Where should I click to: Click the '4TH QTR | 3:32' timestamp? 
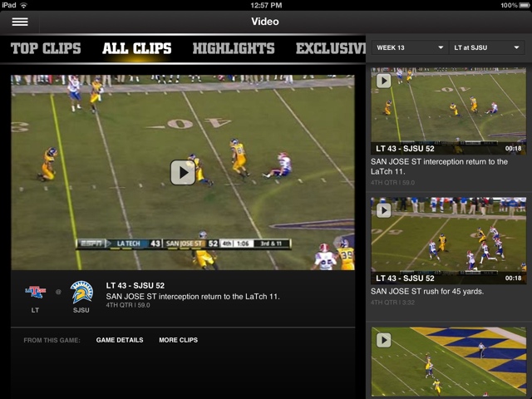coord(392,303)
